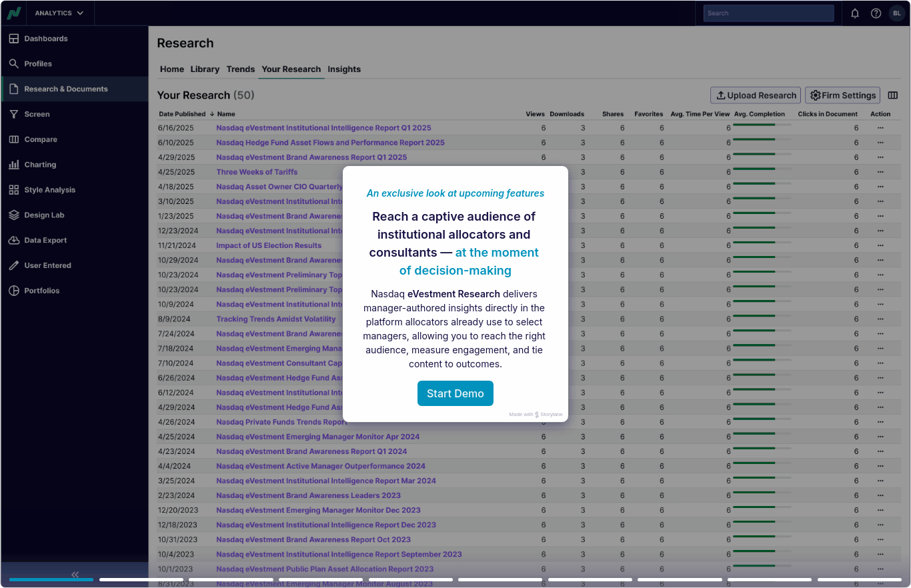Screen dimensions: 911x588
Task: Click the Upload Research button
Action: pyautogui.click(x=756, y=95)
